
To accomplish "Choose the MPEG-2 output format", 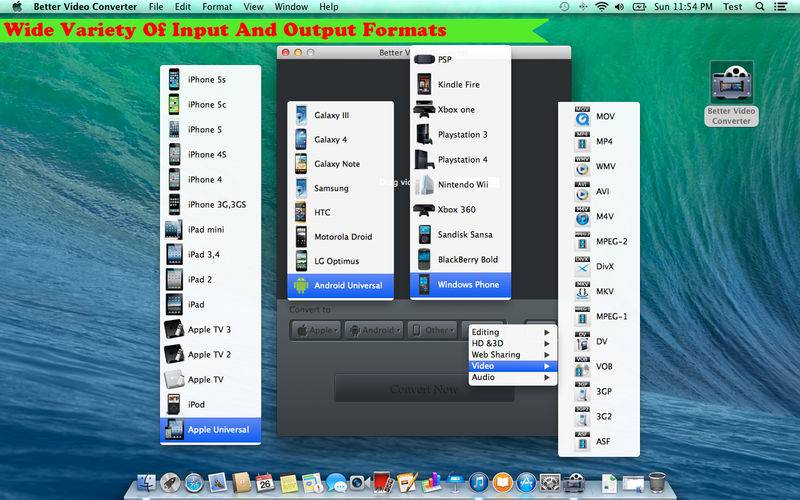I will point(598,241).
